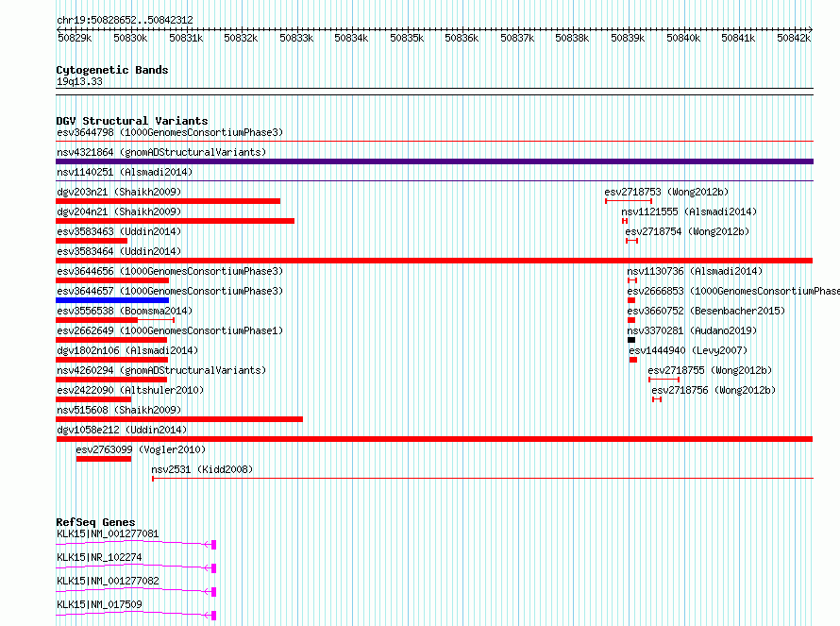Screen dimensions: 840x626
Task: Open esv3556538 Boomsma2014 variant
Action: click(x=125, y=311)
